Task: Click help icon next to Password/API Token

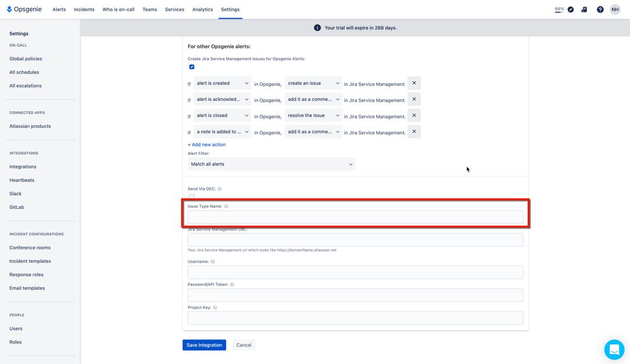Action: coord(232,284)
